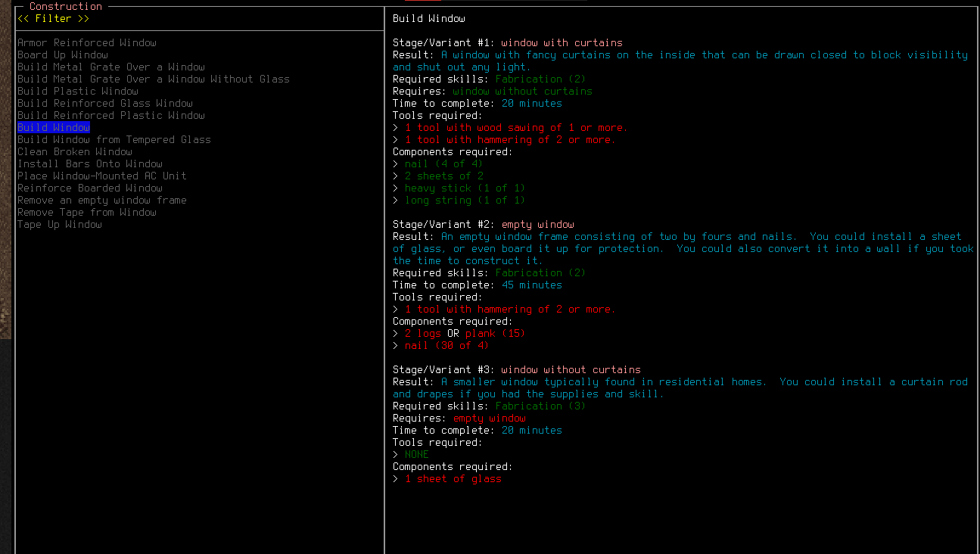Select Build Reinforced Glass Window
980x554 pixels.
(105, 103)
